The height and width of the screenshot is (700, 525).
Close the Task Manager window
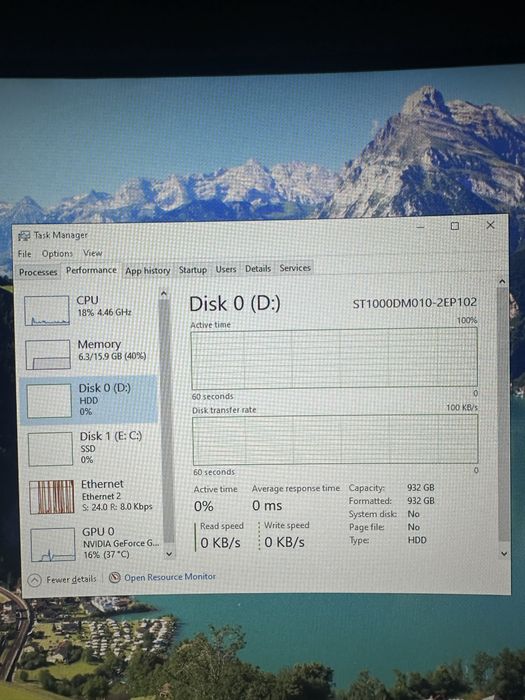pos(490,225)
